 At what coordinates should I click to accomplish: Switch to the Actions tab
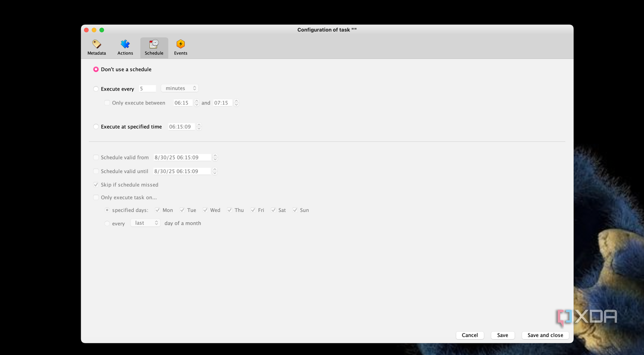coord(125,48)
